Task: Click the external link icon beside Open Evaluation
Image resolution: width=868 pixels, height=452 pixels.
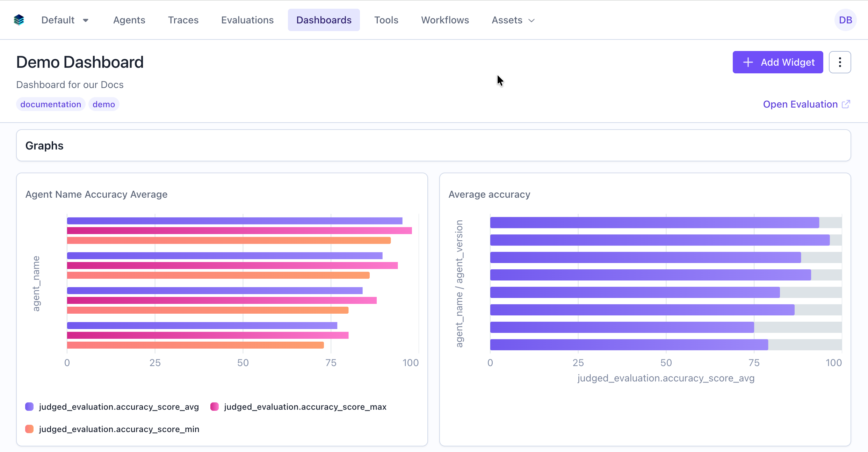Action: click(x=846, y=104)
